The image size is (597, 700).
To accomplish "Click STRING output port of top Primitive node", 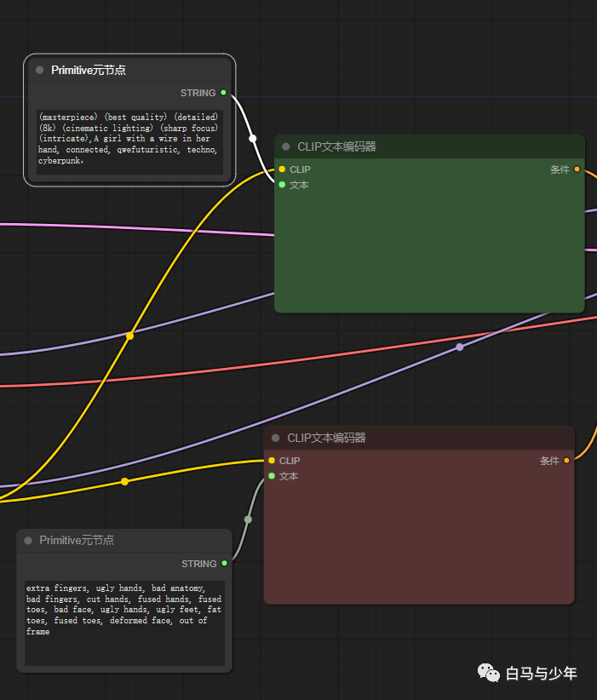I will tap(224, 93).
